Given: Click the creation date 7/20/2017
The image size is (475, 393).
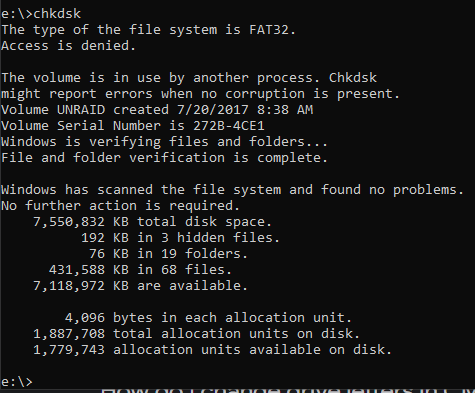Looking at the screenshot, I should click(x=213, y=110).
